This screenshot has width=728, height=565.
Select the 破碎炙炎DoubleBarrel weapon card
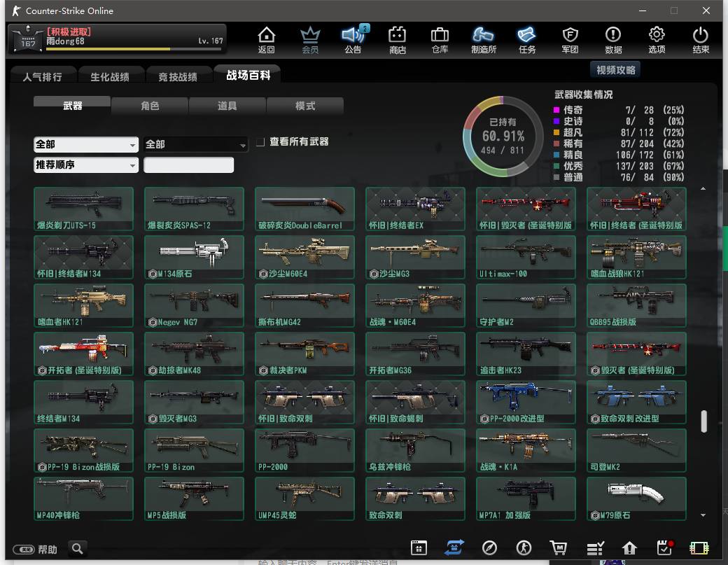[x=304, y=209]
